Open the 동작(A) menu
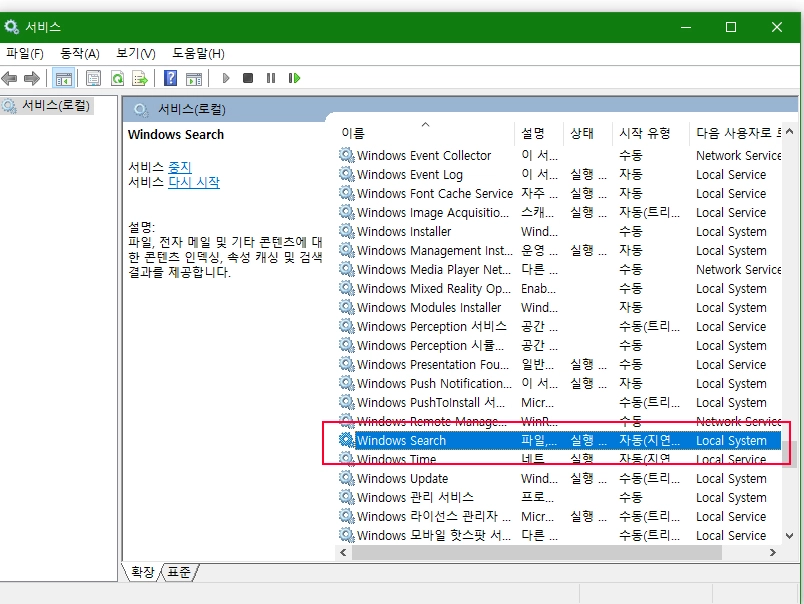This screenshot has height=604, width=804. click(x=79, y=53)
